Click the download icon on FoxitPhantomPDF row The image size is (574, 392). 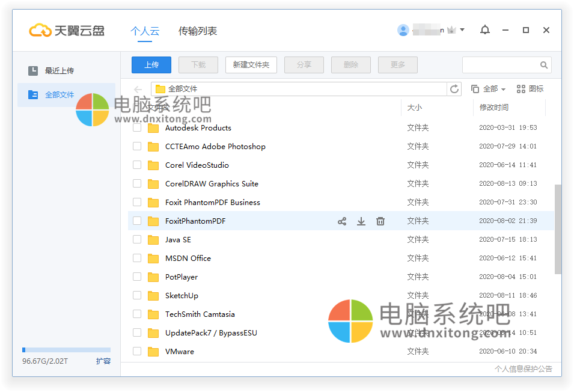[361, 221]
